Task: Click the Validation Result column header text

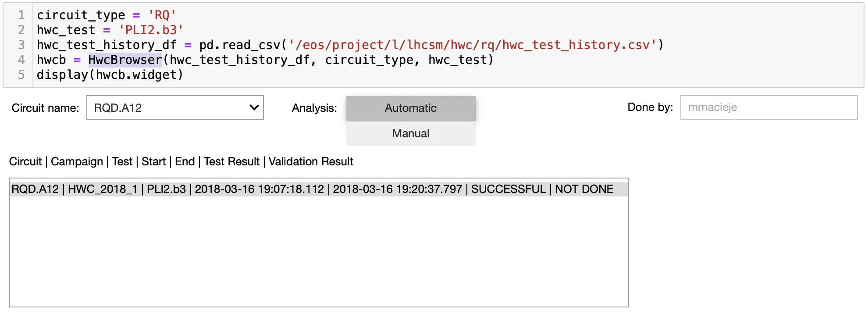Action: [x=311, y=161]
